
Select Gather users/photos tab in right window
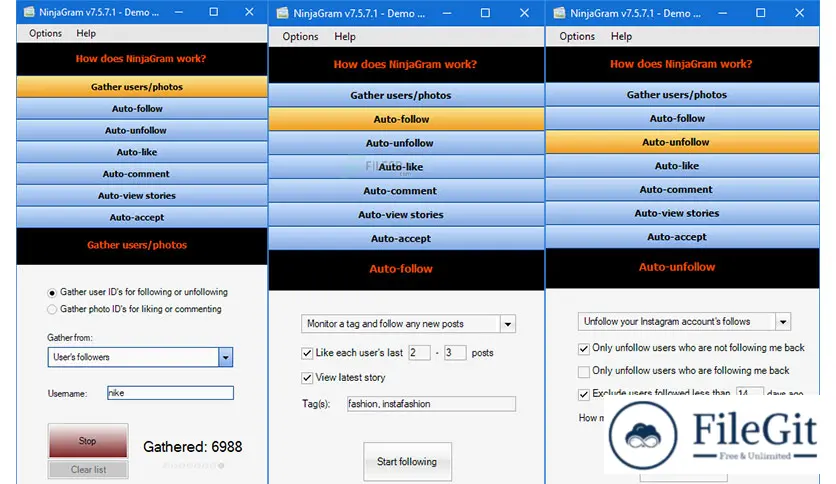(682, 94)
